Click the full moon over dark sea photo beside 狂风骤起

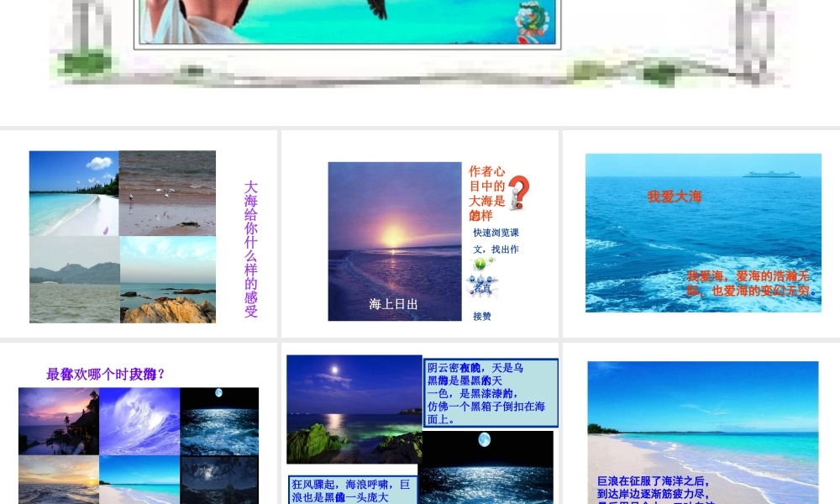tap(486, 468)
